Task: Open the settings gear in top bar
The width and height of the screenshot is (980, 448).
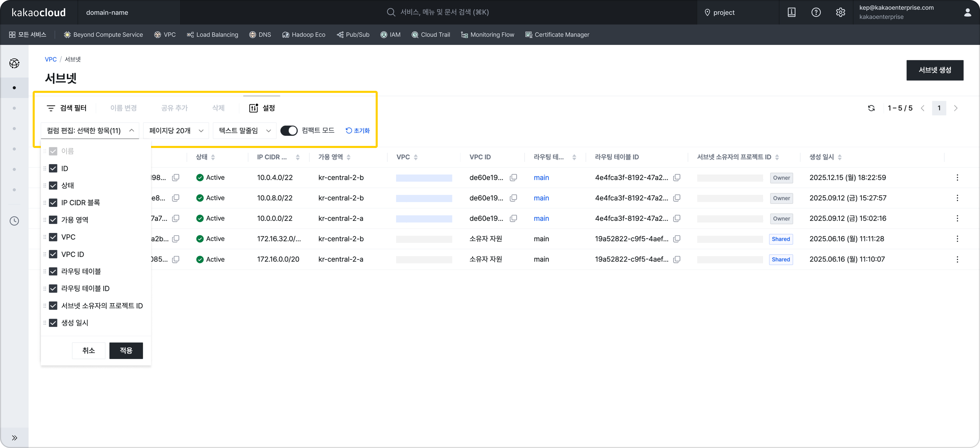Action: (840, 12)
